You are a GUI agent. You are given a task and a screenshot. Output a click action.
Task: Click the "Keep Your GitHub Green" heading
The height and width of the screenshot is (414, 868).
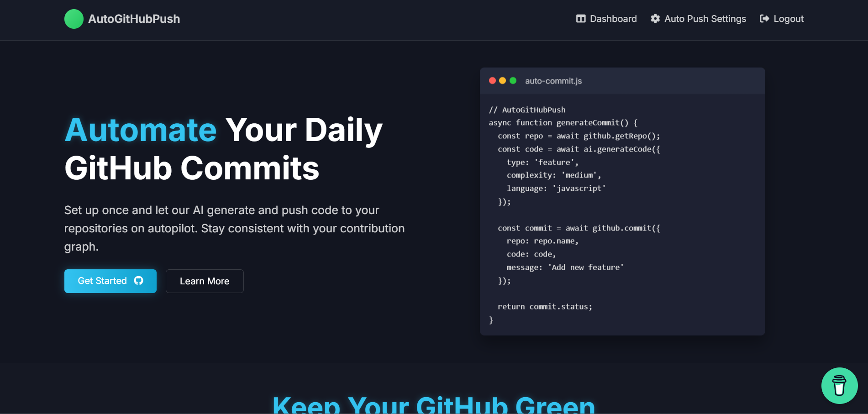[x=433, y=404]
